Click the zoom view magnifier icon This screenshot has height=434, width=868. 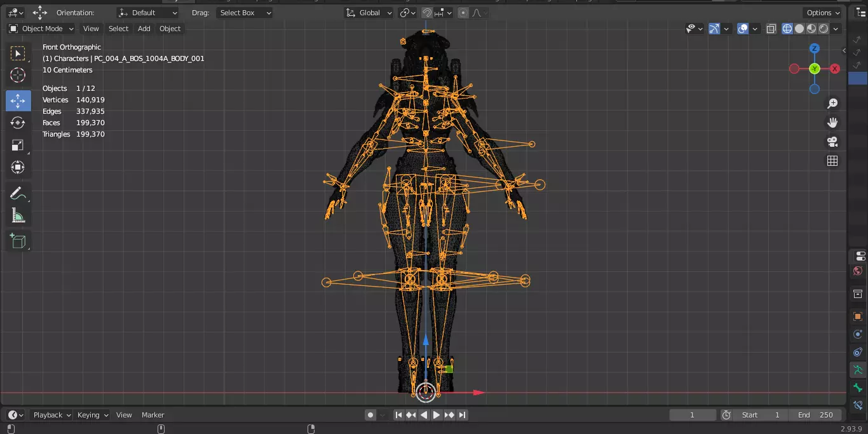(832, 104)
